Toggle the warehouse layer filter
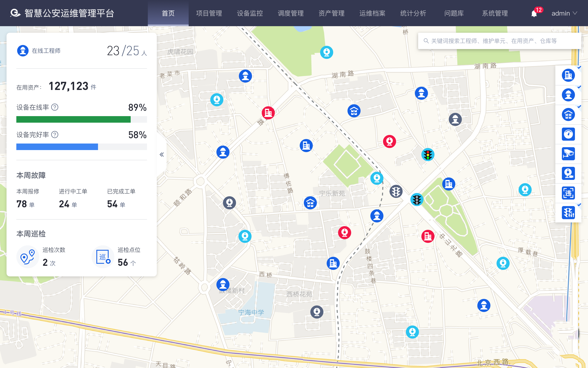 [x=568, y=114]
